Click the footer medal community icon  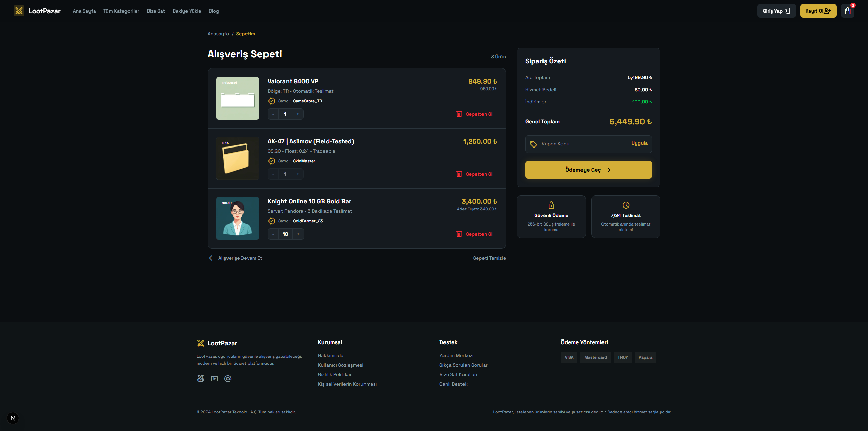(201, 379)
